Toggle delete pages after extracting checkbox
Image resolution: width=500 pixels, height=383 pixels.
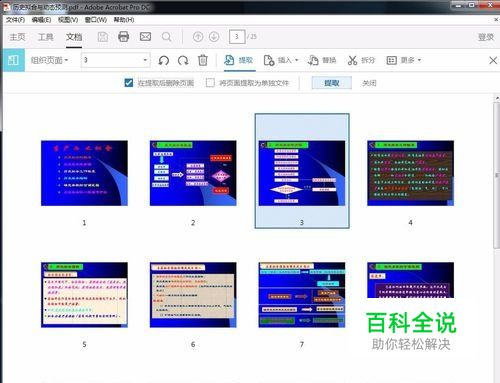129,83
